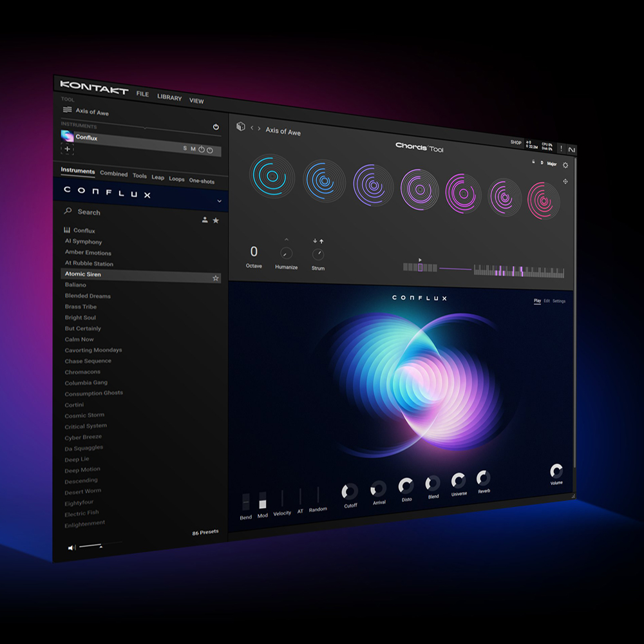644x644 pixels.
Task: Click the Strum knob
Action: [318, 254]
